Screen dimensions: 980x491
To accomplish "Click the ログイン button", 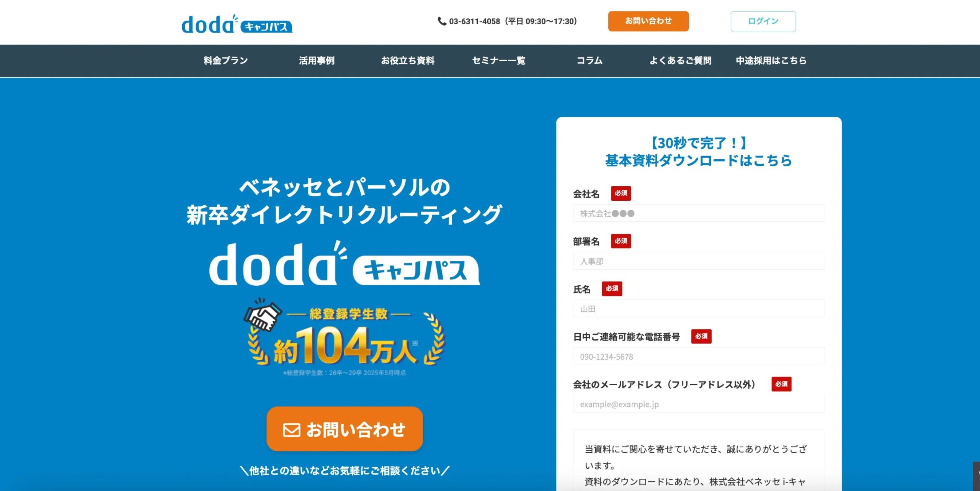I will pos(763,21).
